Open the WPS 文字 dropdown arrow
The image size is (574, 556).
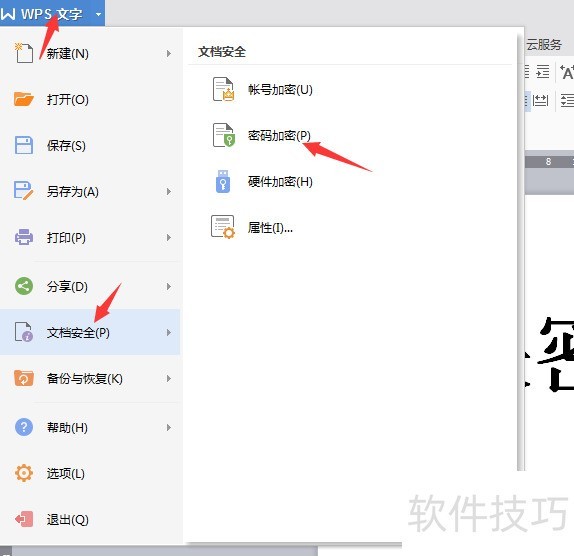point(98,15)
